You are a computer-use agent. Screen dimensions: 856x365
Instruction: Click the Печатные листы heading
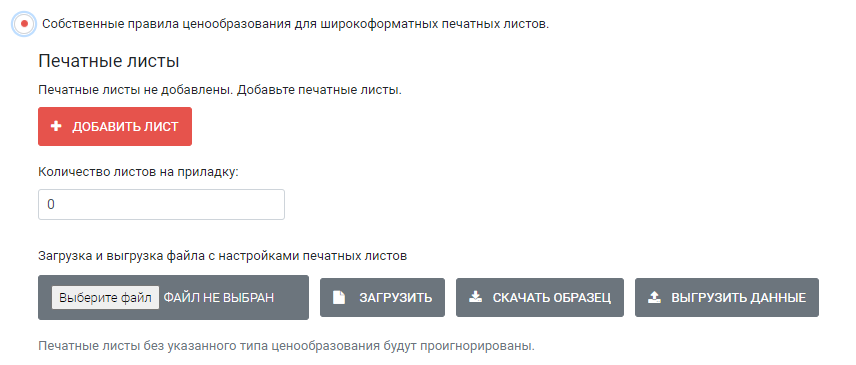click(x=109, y=61)
